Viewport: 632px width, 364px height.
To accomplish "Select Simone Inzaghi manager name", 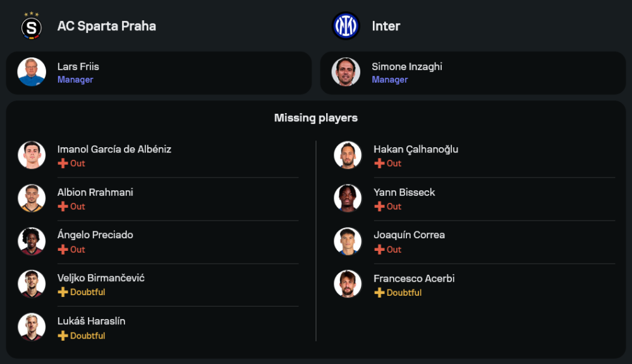I will pos(406,66).
